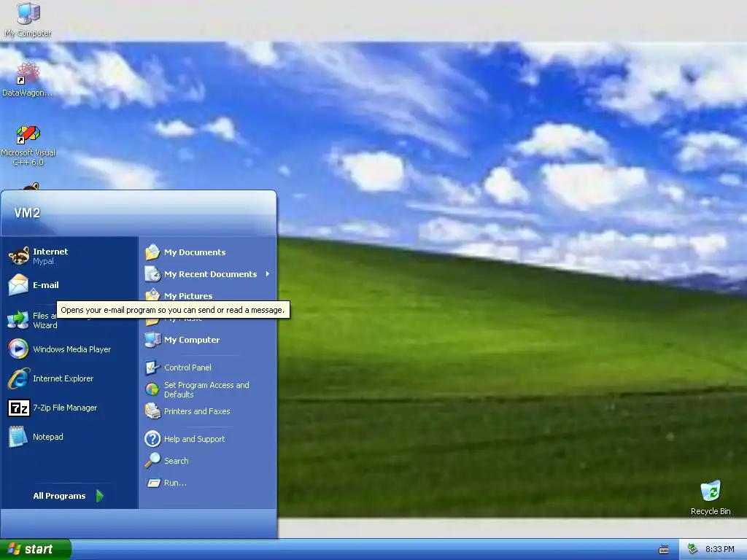Expand All Programs with the green arrow
This screenshot has height=560, width=747.
pyautogui.click(x=99, y=496)
